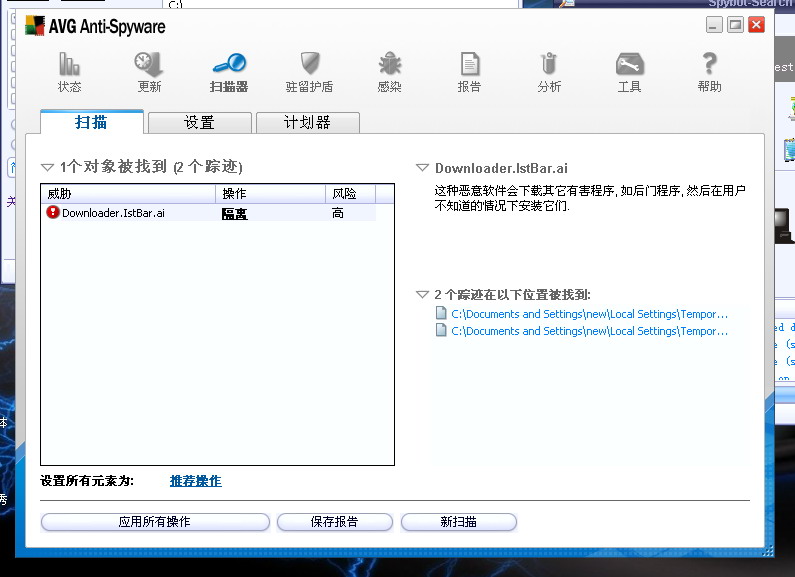Open the 分析 (Analysis) icon
This screenshot has height=577, width=795.
549,64
